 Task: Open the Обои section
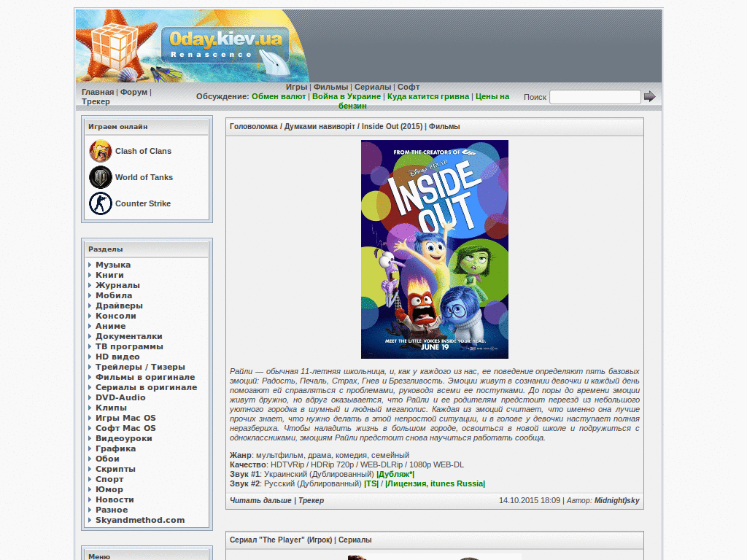[108, 459]
